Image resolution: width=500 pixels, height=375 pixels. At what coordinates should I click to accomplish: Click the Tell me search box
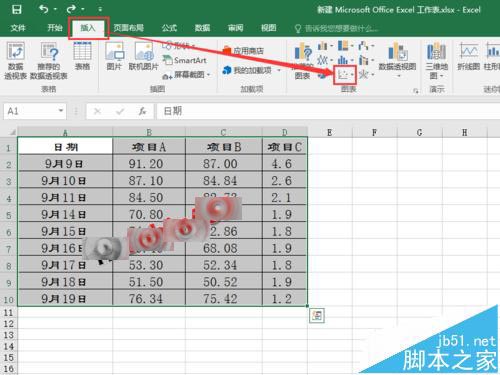click(x=337, y=29)
